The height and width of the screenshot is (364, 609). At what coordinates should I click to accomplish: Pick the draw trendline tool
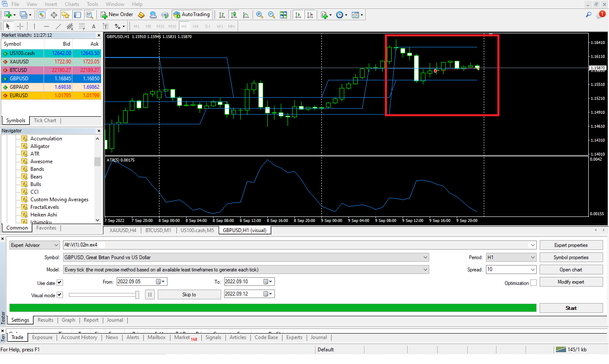[x=58, y=26]
